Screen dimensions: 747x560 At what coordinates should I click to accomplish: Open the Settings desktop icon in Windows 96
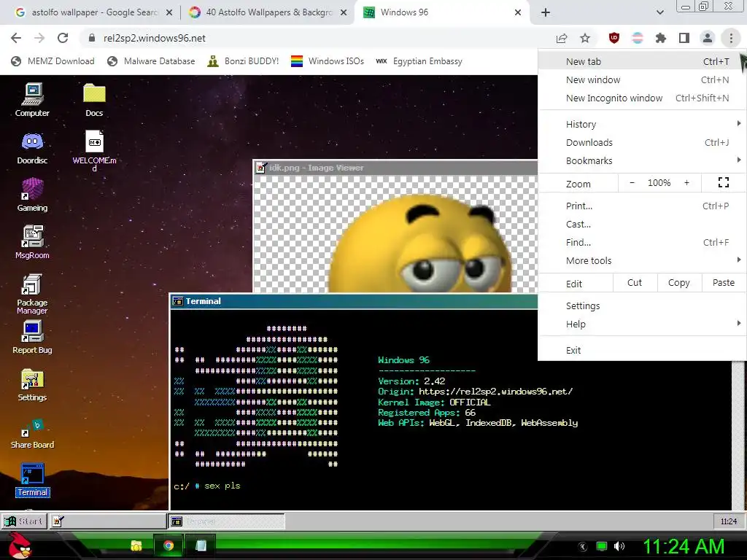tap(32, 385)
